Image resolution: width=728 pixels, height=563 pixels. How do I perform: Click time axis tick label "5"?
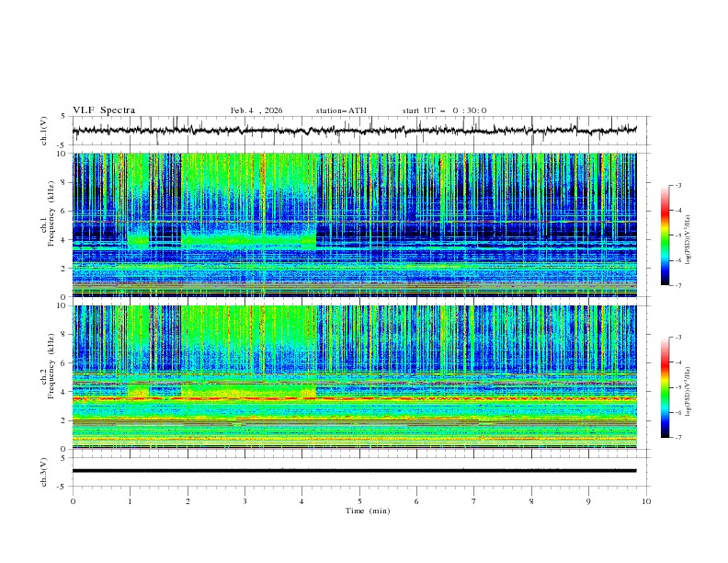coord(359,501)
